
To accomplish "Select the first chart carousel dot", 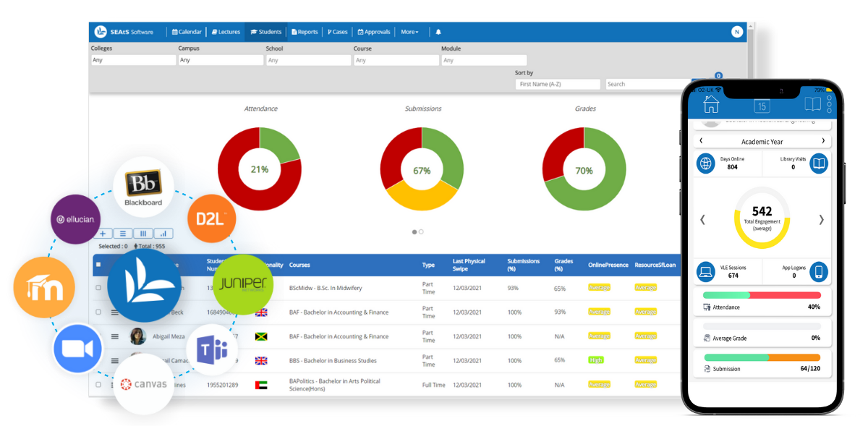I will pos(414,232).
